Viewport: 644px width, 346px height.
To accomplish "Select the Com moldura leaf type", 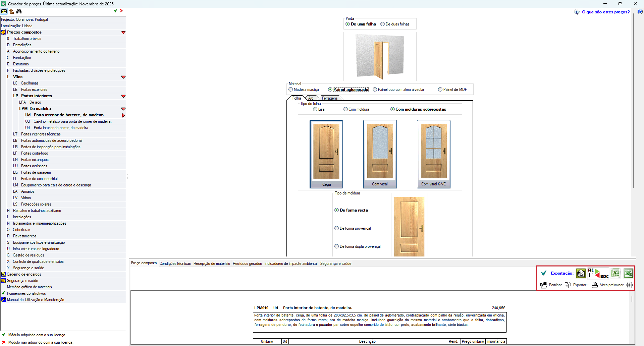I will click(346, 109).
